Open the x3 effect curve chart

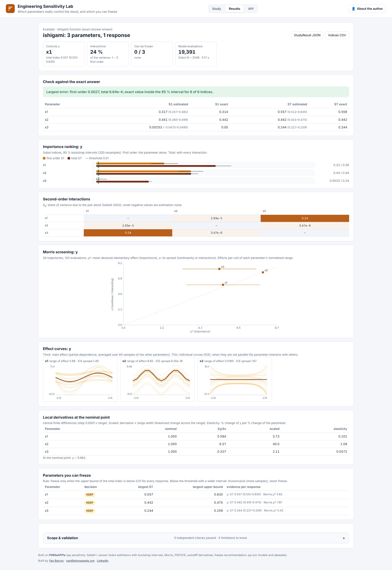tap(234, 379)
